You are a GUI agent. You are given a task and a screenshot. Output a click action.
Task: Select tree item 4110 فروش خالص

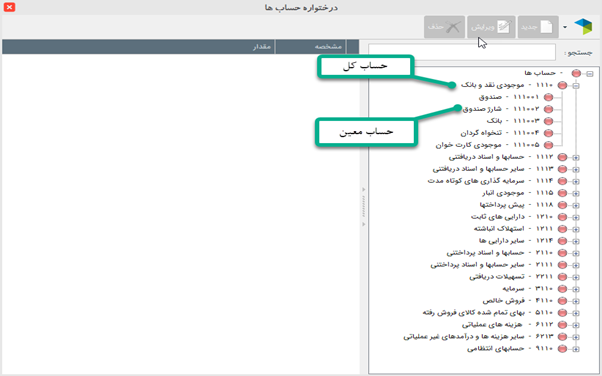point(518,300)
